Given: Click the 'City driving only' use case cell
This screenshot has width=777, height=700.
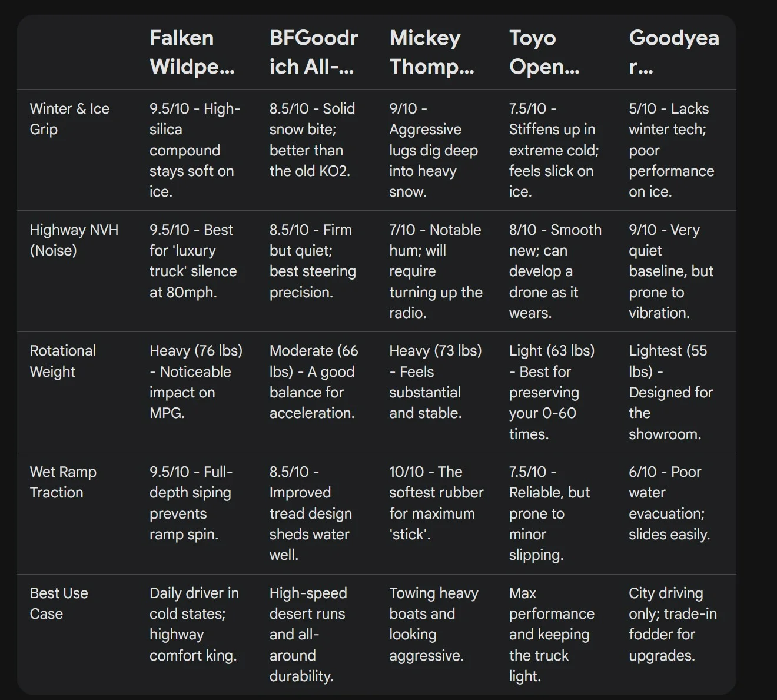Looking at the screenshot, I should (673, 624).
